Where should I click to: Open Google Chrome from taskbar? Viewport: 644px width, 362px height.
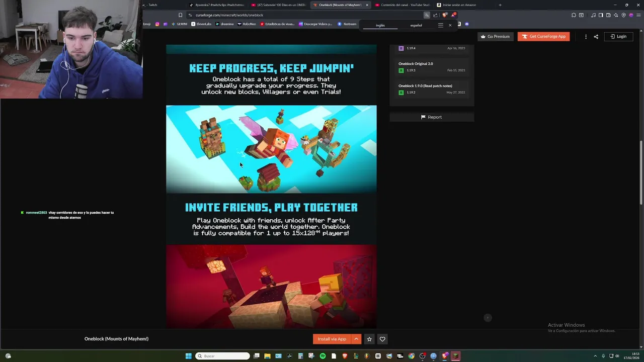[x=411, y=356]
